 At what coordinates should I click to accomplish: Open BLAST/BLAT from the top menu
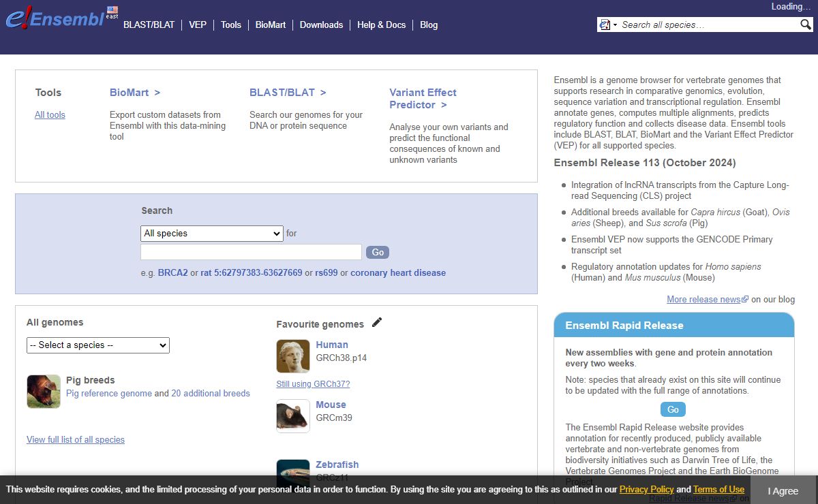click(149, 25)
